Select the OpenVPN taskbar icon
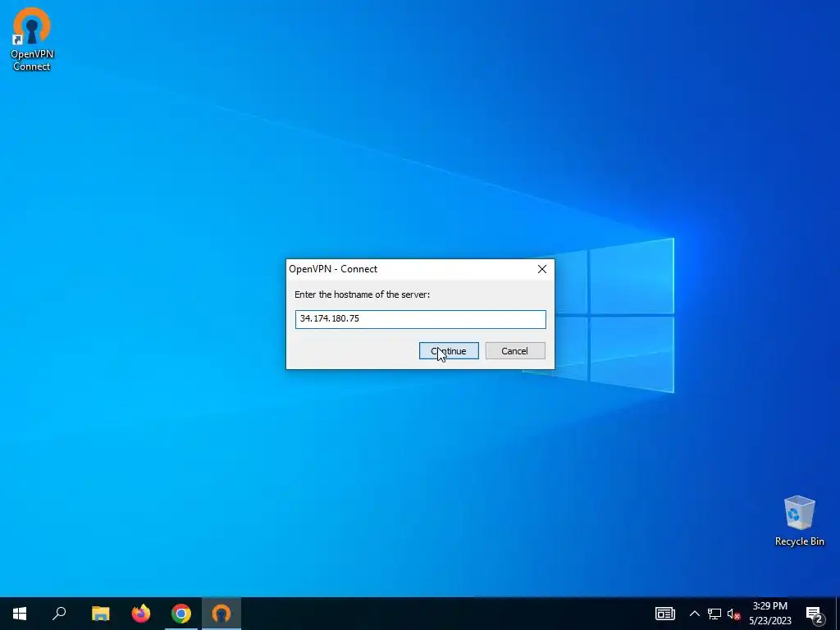Image resolution: width=840 pixels, height=630 pixels. click(221, 614)
